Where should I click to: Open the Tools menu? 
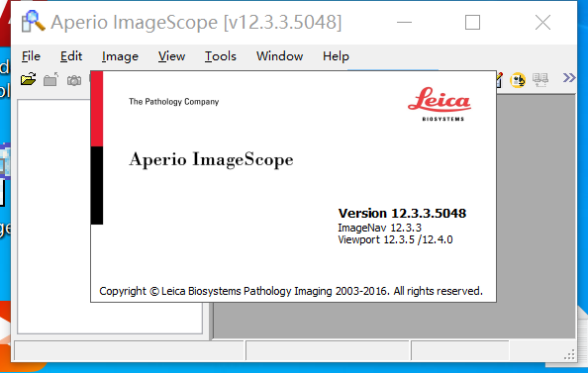tap(221, 56)
